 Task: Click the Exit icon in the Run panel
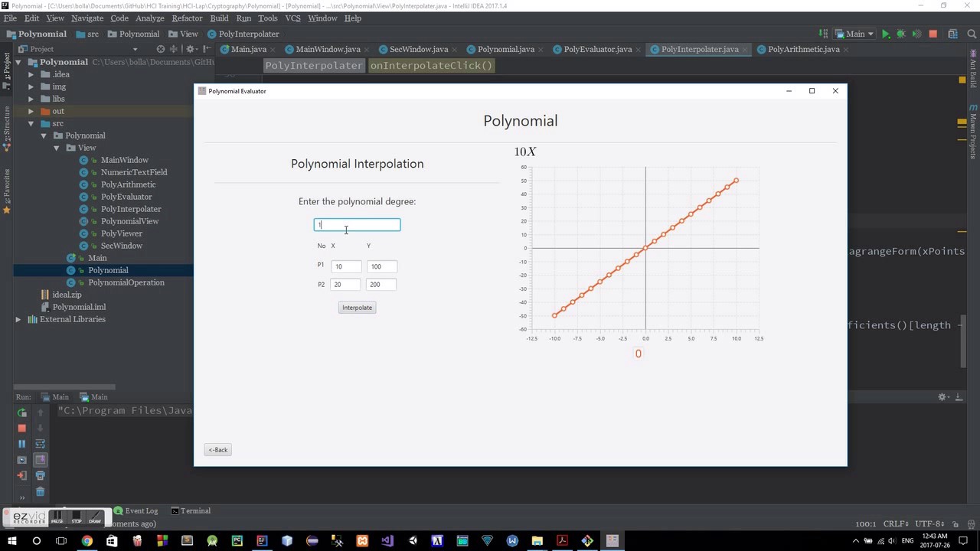[x=21, y=476]
